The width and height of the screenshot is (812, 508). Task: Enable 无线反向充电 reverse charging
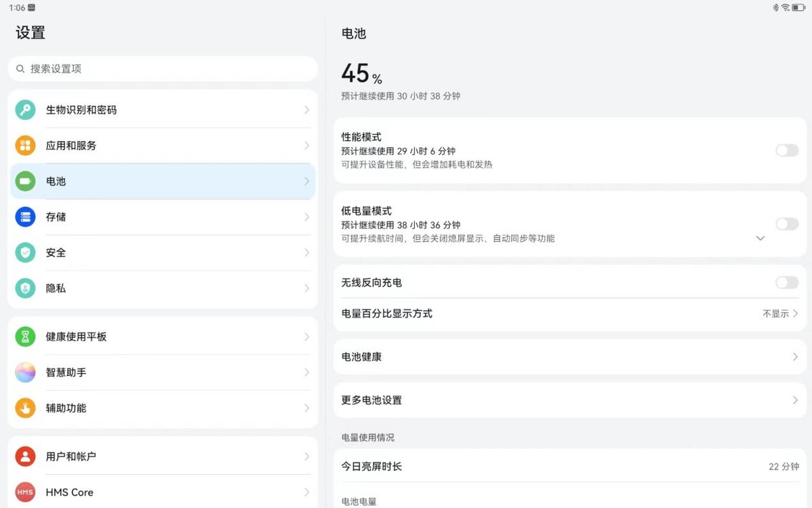786,283
